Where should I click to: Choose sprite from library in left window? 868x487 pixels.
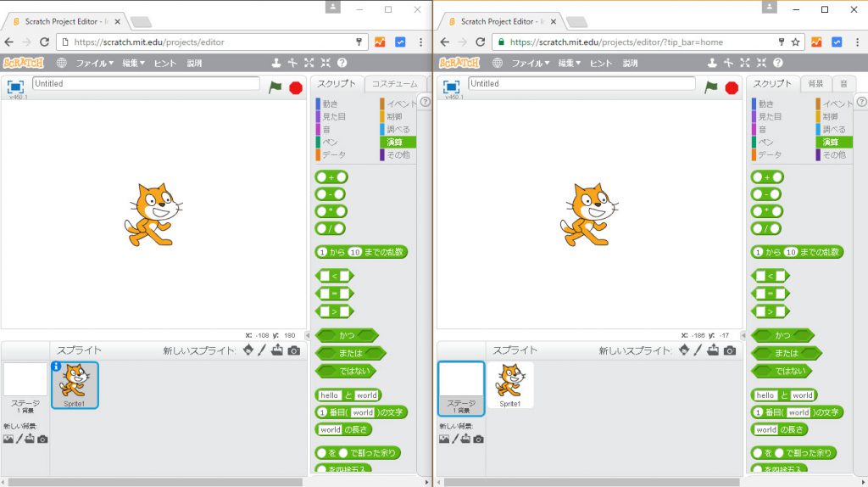tap(248, 350)
